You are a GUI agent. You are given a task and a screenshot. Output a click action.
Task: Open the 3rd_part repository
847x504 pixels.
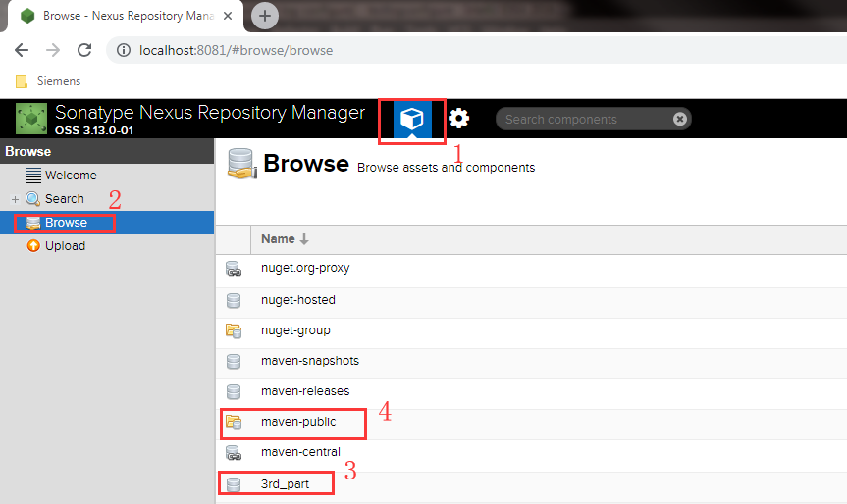[x=285, y=484]
